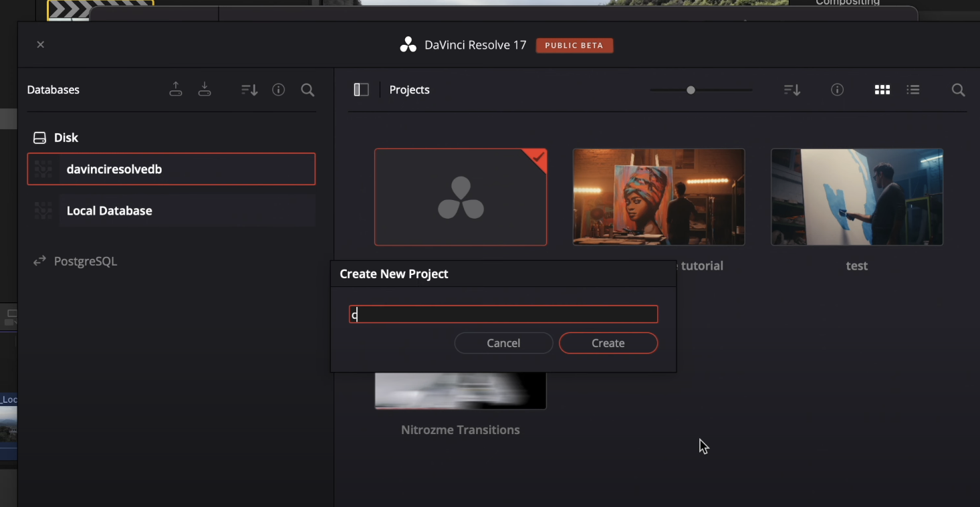This screenshot has width=980, height=507.
Task: Switch to thumbnail grid view
Action: tap(882, 90)
